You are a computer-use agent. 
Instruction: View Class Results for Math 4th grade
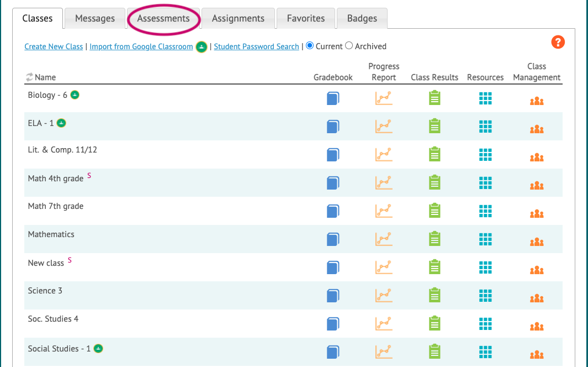[x=435, y=182]
